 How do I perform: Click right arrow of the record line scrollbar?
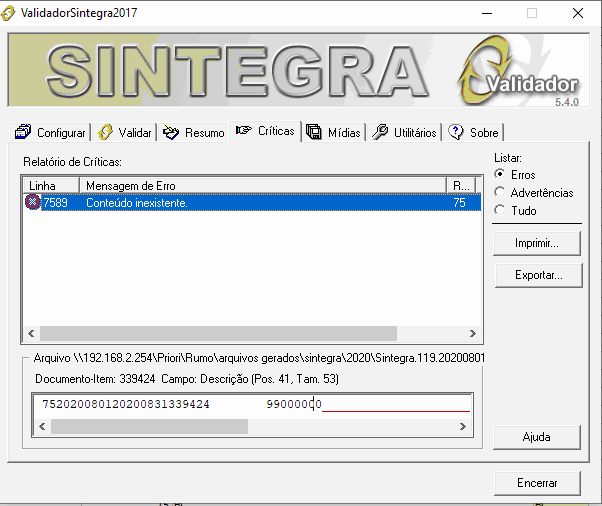coord(463,426)
